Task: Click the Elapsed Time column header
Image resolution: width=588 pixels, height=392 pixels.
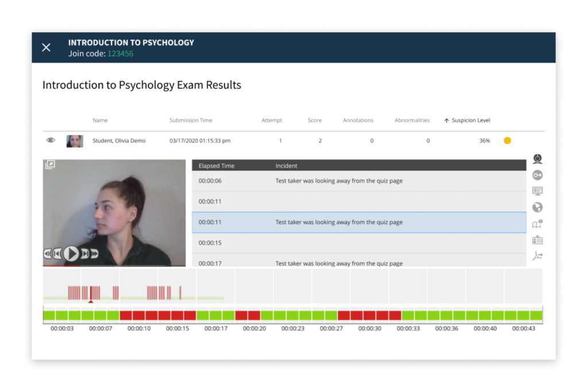Action: coord(216,166)
